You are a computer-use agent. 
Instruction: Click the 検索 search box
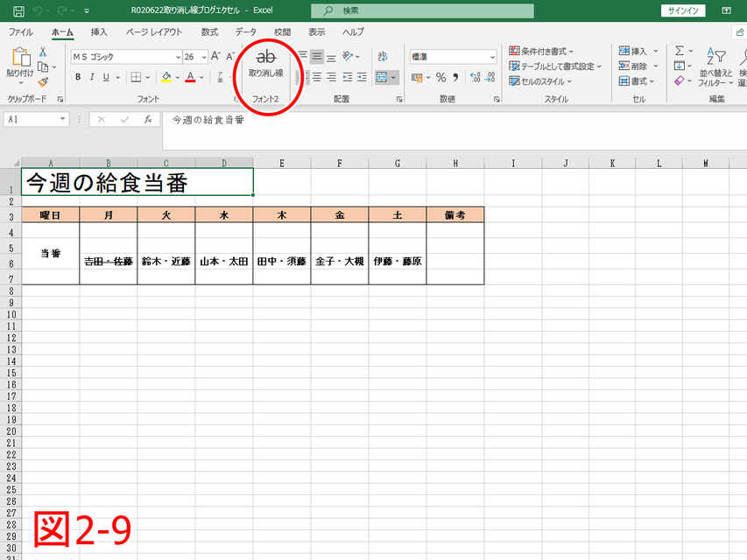[x=422, y=10]
